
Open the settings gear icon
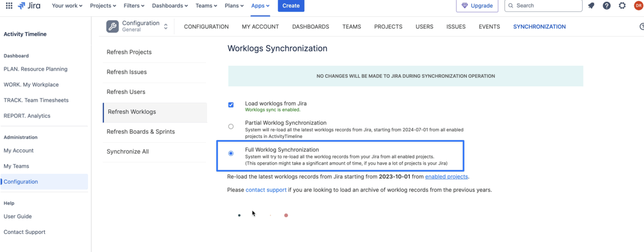point(622,6)
